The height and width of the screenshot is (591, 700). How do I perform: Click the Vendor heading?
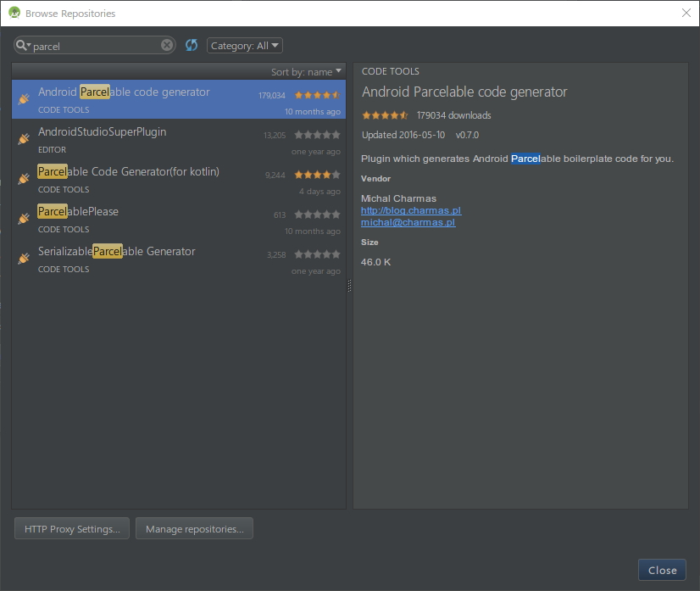(375, 179)
